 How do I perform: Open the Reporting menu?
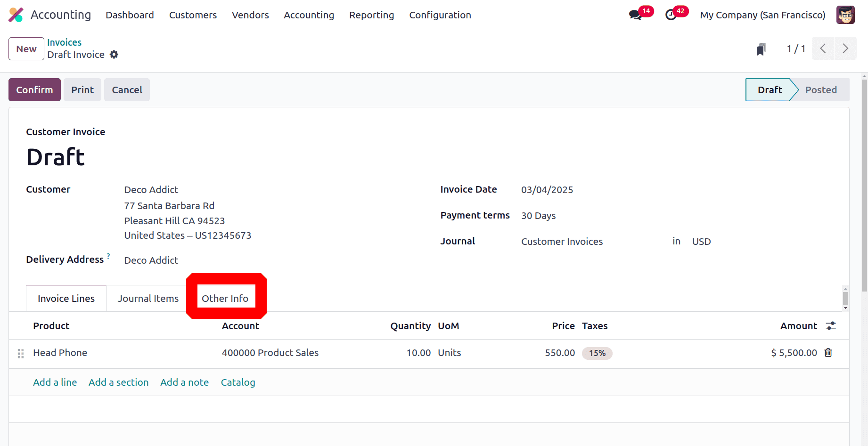pos(371,15)
